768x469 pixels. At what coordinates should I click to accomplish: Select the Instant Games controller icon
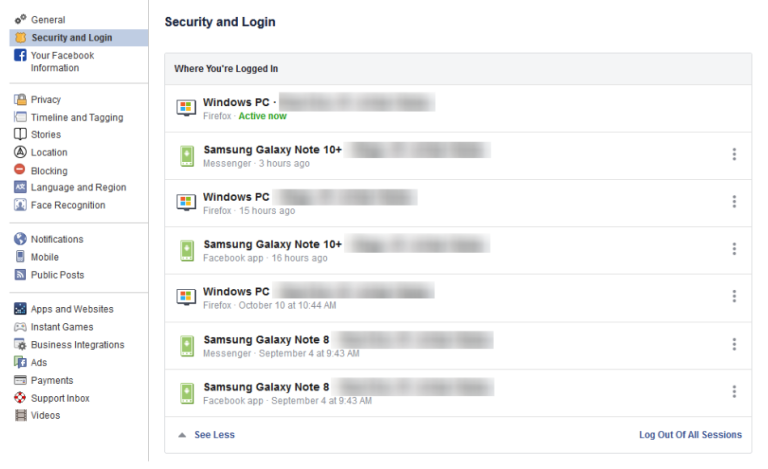pos(20,327)
